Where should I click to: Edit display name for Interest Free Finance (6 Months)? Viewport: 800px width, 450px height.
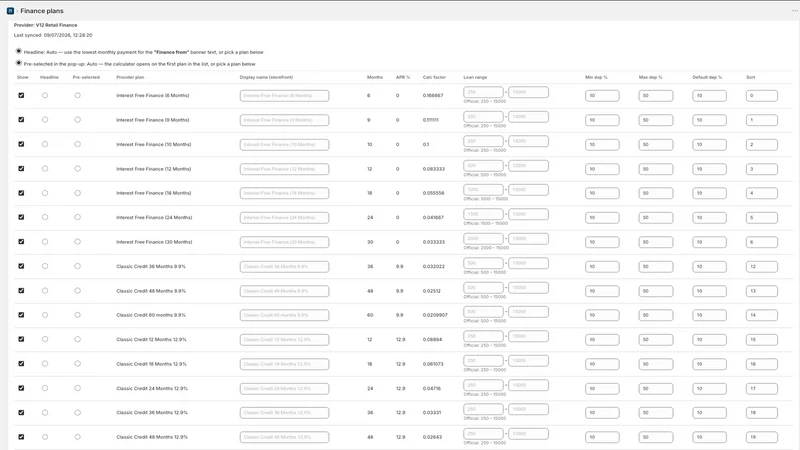click(x=285, y=95)
